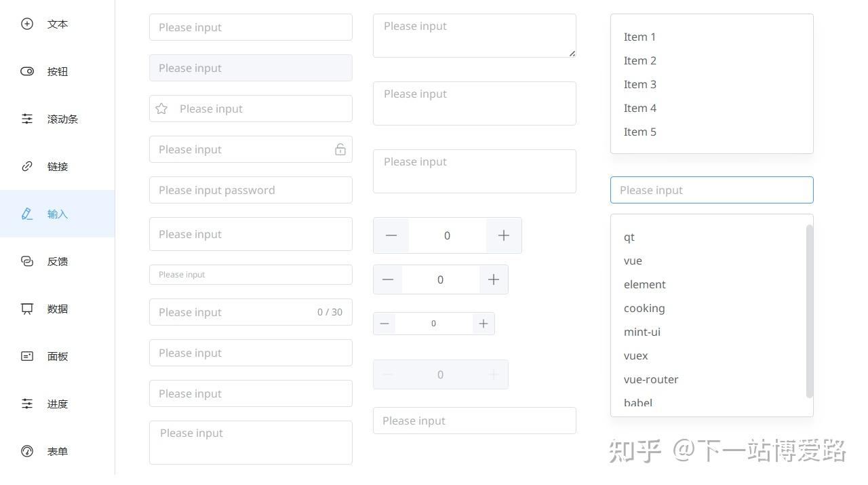The height and width of the screenshot is (485, 868).
Task: Focus the "Please input password" field
Action: tap(251, 190)
